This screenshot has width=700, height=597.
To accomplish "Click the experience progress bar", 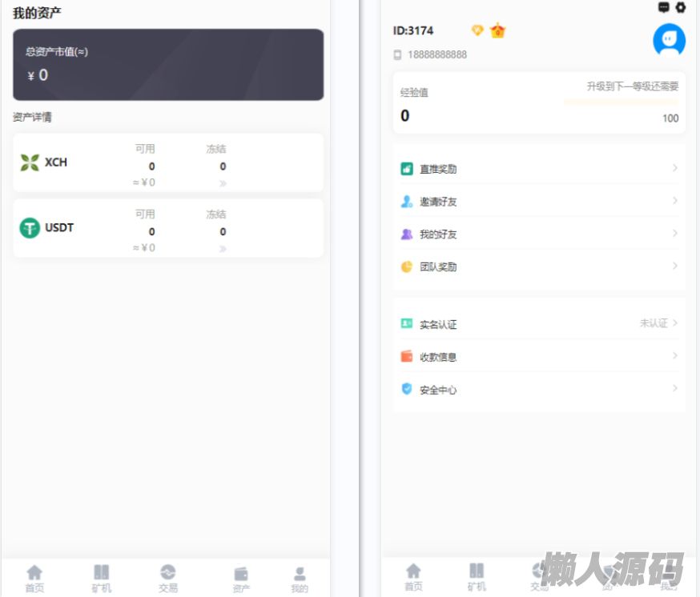I will pos(621,102).
